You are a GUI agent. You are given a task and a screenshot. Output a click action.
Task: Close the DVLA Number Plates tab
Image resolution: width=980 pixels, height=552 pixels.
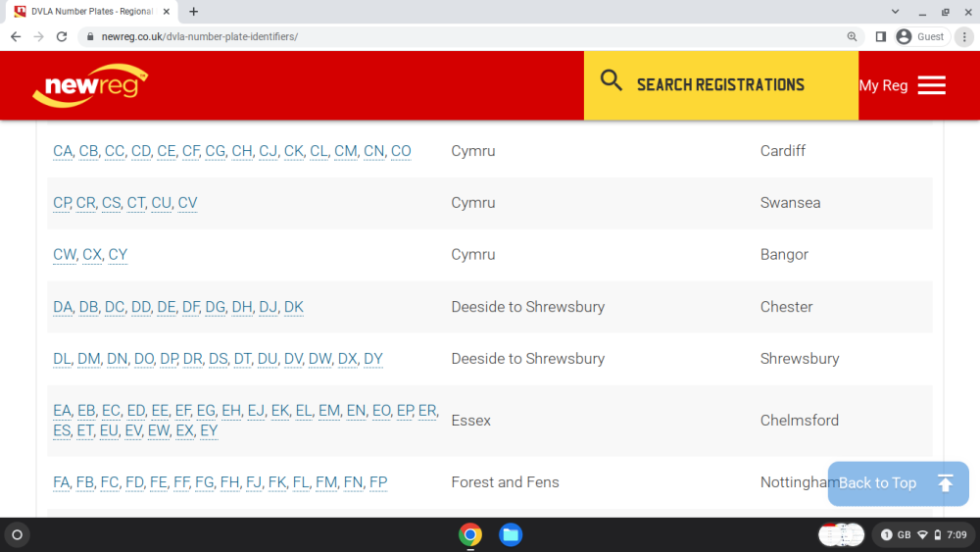(167, 11)
